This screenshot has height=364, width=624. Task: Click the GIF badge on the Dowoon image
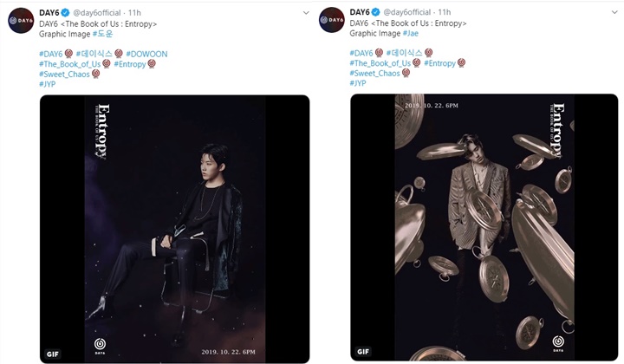tap(54, 353)
